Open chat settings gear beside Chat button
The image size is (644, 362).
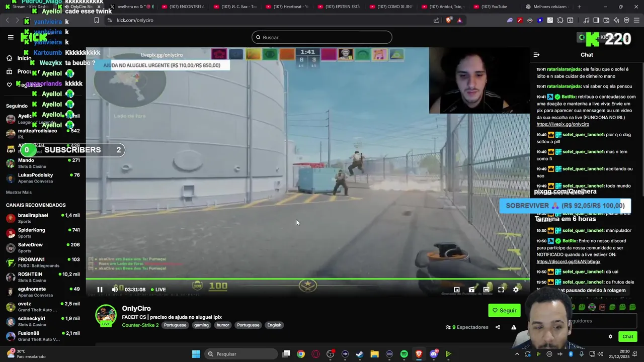click(610, 337)
